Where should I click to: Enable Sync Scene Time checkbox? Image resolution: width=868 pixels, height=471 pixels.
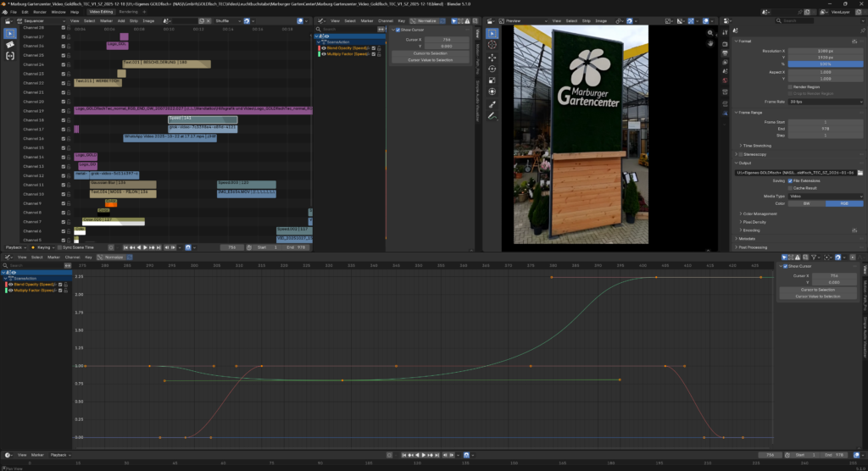point(60,247)
